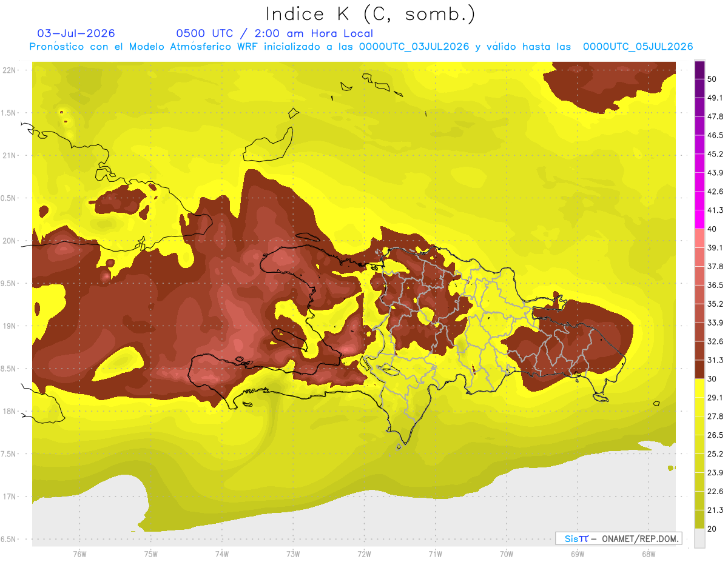
Task: Click the 69W longitude label
Action: [x=578, y=553]
